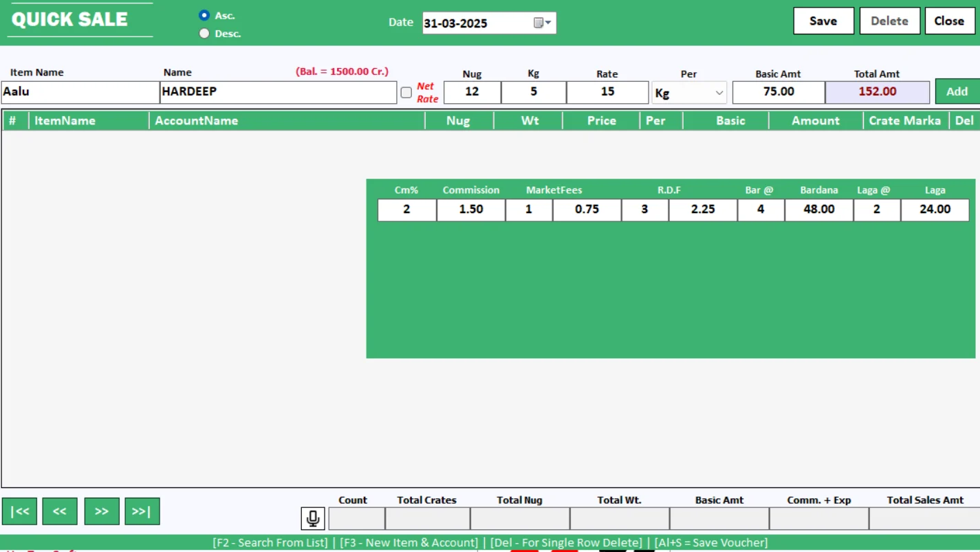
Task: Close the Quick Sale window
Action: (949, 21)
